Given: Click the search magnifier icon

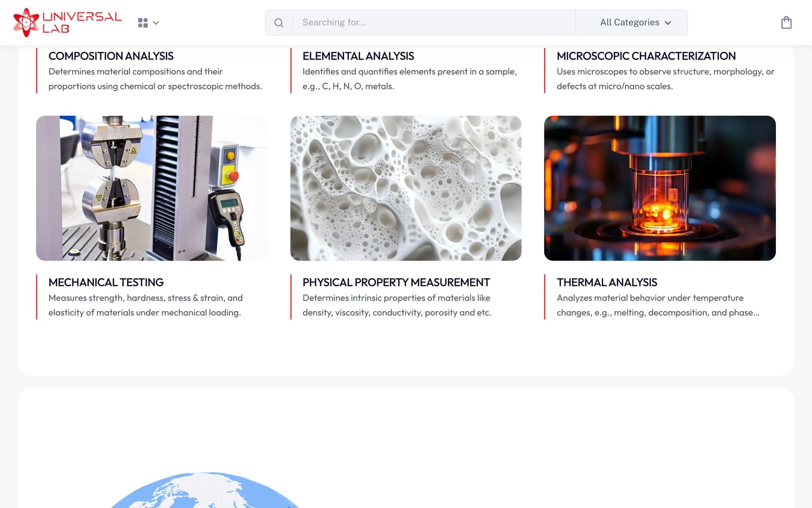Looking at the screenshot, I should [279, 23].
